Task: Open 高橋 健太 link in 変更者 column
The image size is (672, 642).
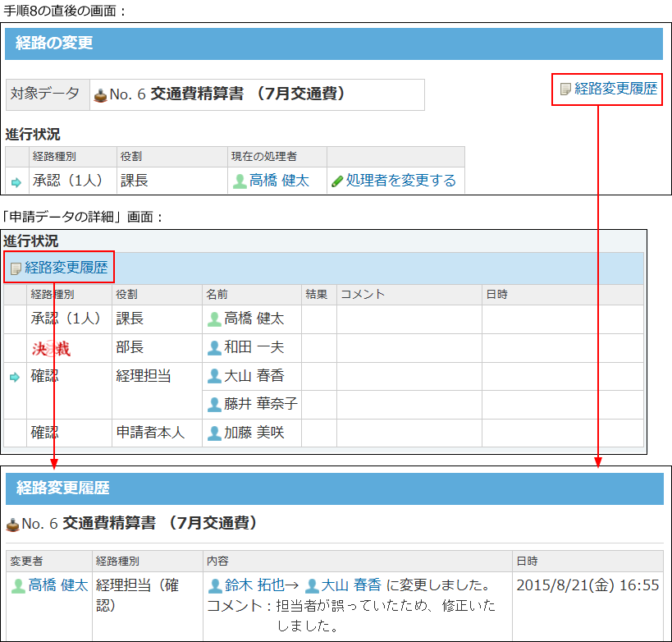Action: click(58, 585)
